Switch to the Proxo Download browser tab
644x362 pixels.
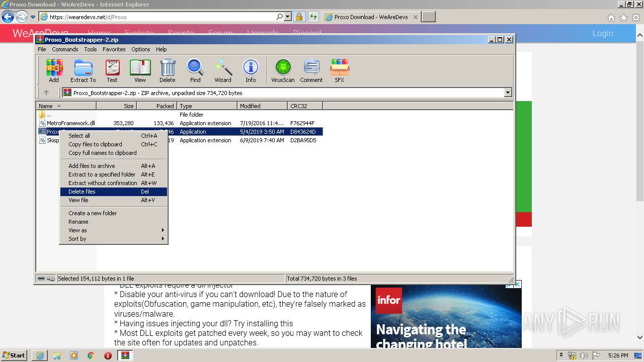[x=371, y=17]
